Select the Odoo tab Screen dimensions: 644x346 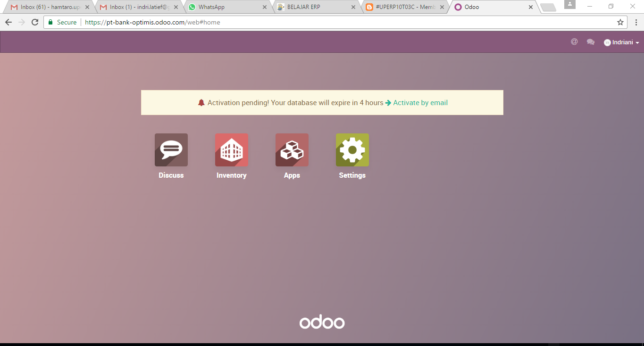point(493,7)
